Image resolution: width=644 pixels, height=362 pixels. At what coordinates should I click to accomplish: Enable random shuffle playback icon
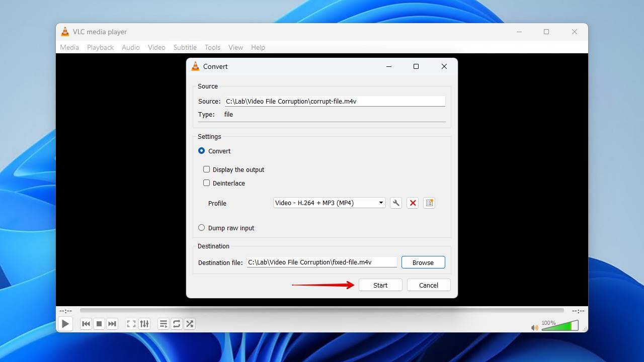(190, 324)
